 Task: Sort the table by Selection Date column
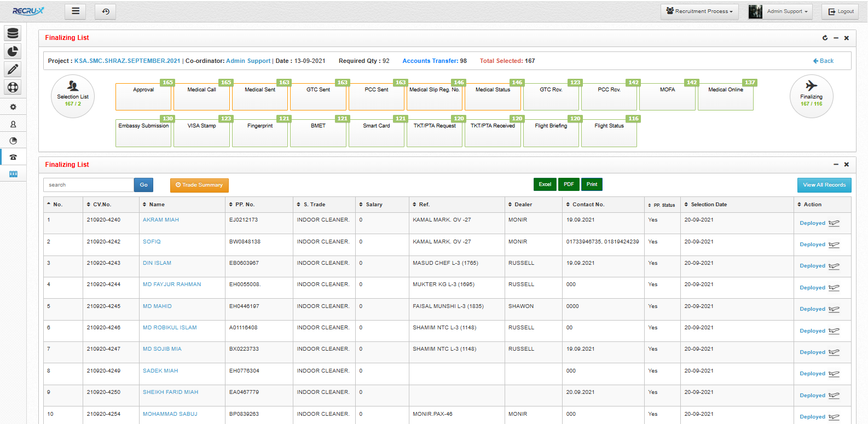click(708, 205)
